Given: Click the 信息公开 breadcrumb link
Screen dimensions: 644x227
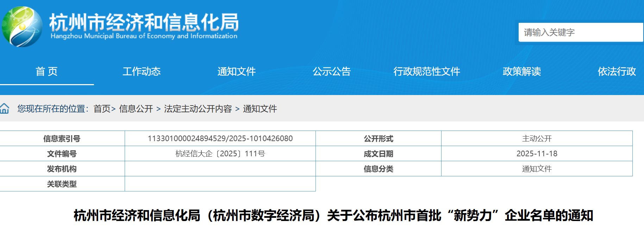Looking at the screenshot, I should (136, 109).
